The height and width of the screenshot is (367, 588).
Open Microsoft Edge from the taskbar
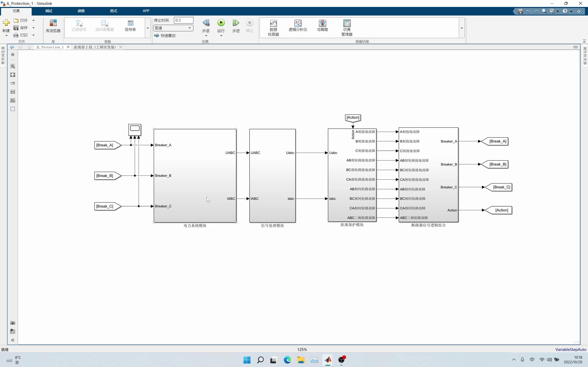click(x=287, y=360)
